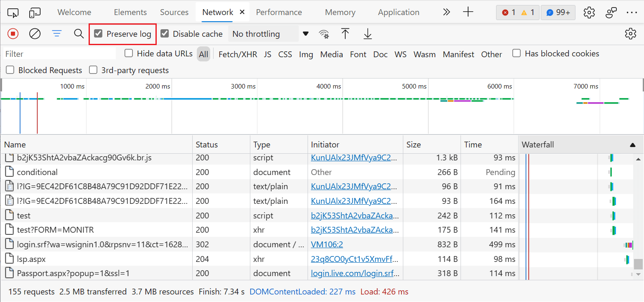The image size is (644, 302).
Task: Import a HAR file
Action: coord(345,34)
